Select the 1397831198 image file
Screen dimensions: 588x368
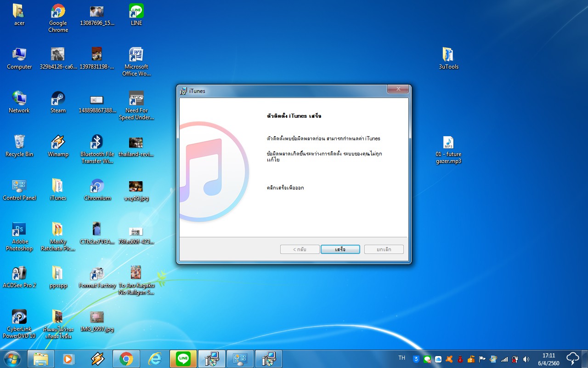point(97,58)
